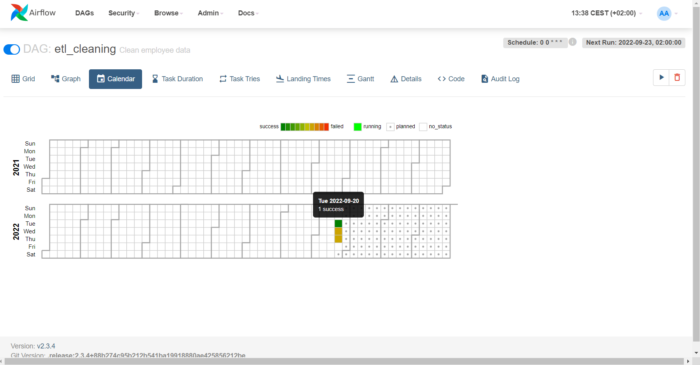Open the v2.3.4 version link
Viewport: 700px width, 365px height.
click(x=46, y=346)
